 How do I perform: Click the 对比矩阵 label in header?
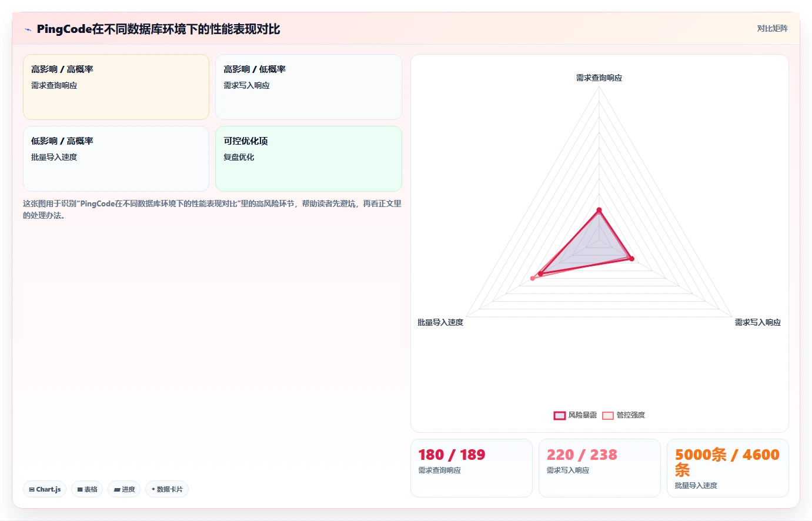(772, 28)
